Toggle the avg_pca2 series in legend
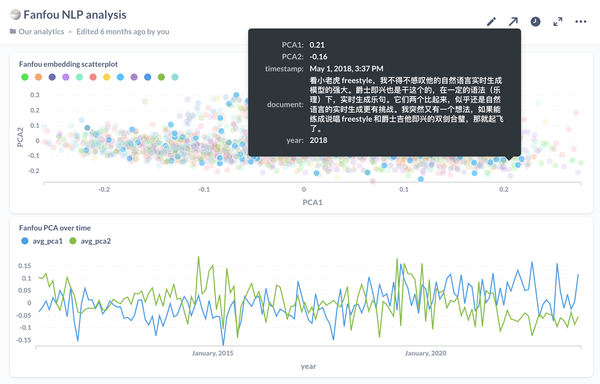600x384 pixels. click(90, 241)
